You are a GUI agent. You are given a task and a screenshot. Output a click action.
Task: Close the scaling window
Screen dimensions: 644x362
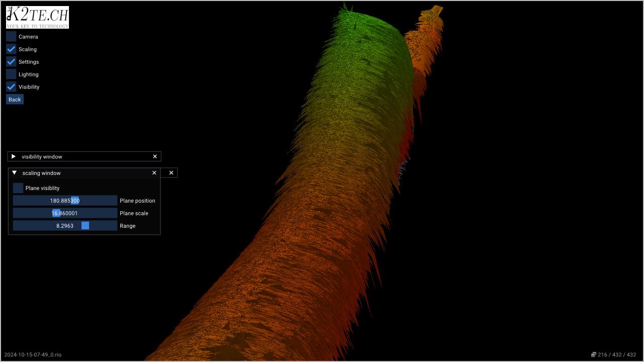[x=154, y=173]
